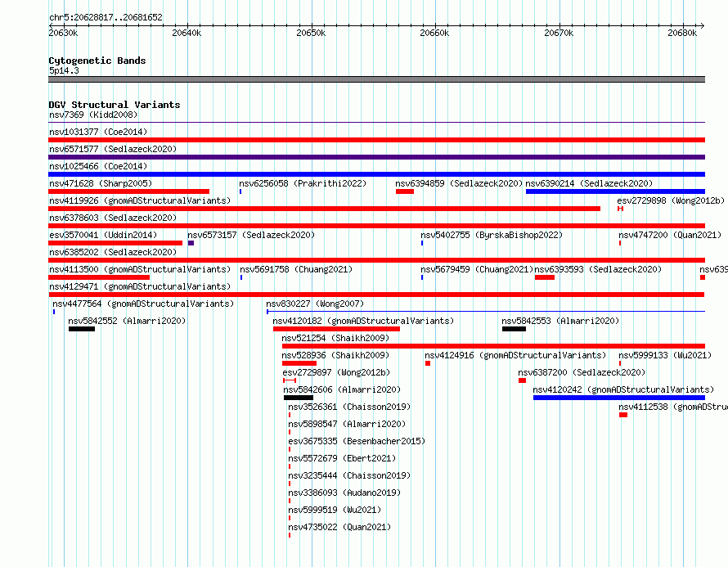Click the nsv7369 (Kidd2008) variant label

pyautogui.click(x=93, y=115)
